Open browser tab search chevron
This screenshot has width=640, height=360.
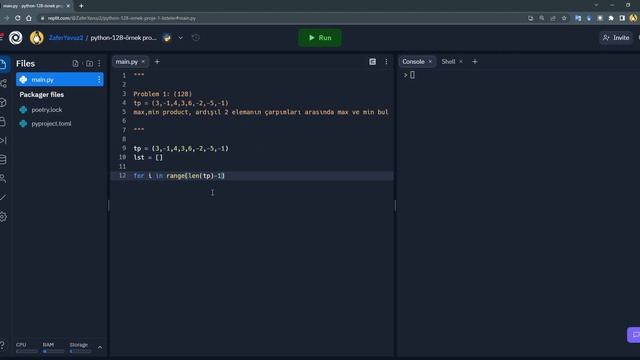pyautogui.click(x=596, y=5)
